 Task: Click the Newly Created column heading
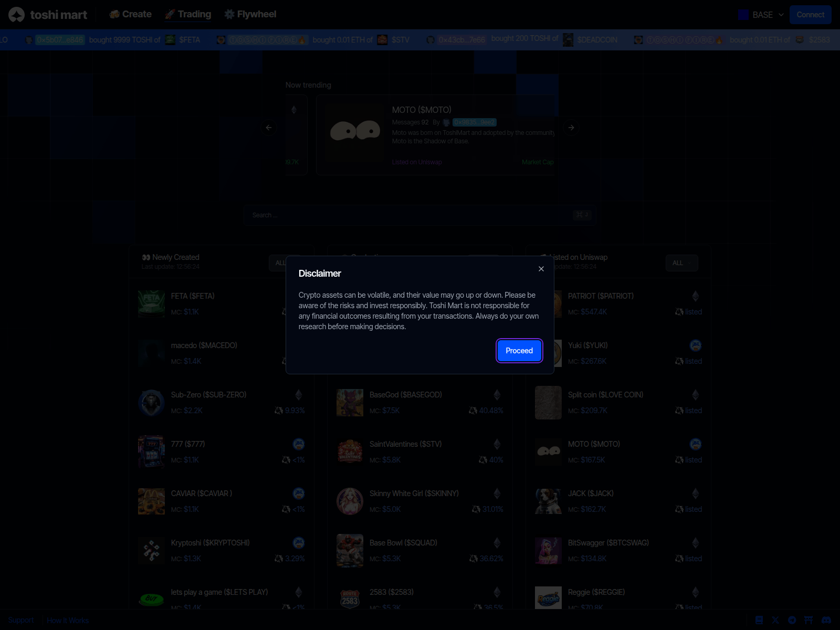(175, 257)
